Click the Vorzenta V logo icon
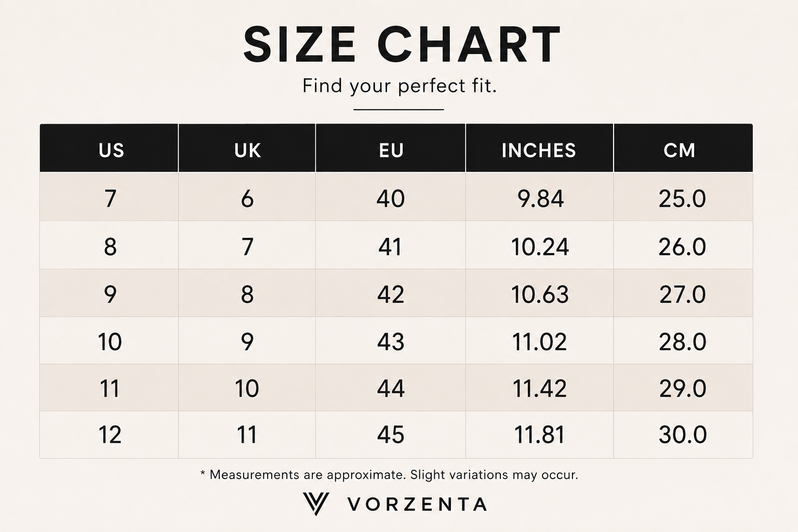The width and height of the screenshot is (798, 532). 316,503
